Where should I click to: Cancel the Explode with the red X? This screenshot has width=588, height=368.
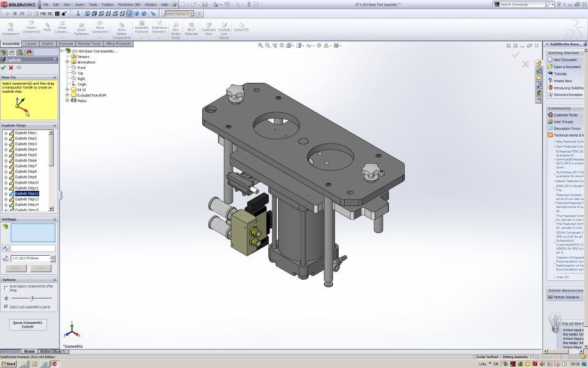[x=11, y=67]
